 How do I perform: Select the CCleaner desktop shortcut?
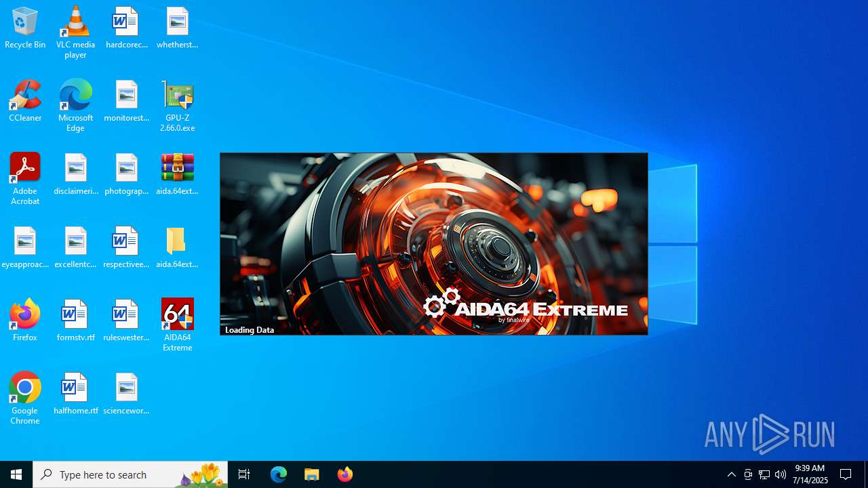(x=25, y=101)
